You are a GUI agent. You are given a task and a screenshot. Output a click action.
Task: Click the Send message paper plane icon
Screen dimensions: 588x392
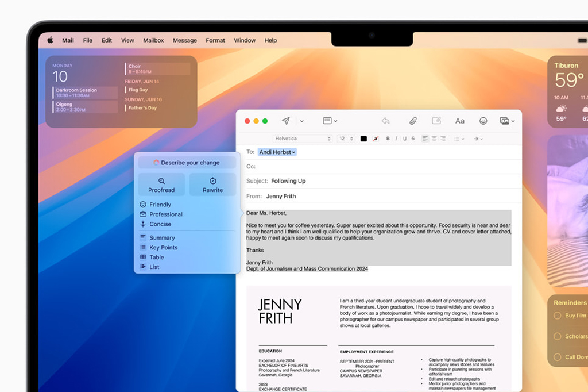point(285,121)
